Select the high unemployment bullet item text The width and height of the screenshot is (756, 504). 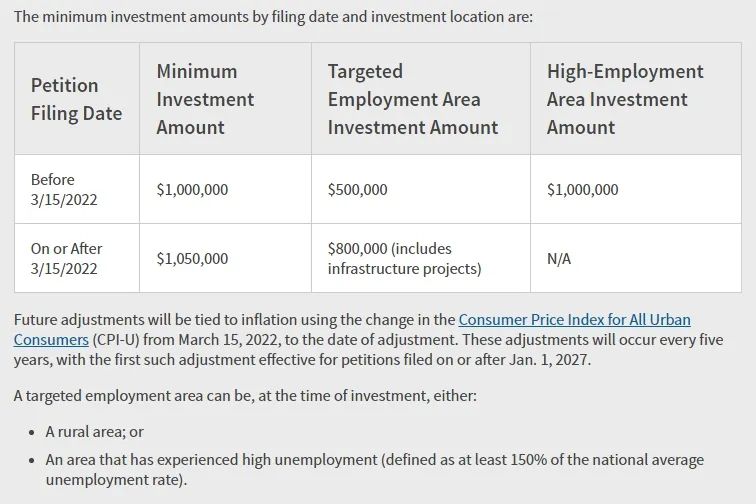pos(375,470)
